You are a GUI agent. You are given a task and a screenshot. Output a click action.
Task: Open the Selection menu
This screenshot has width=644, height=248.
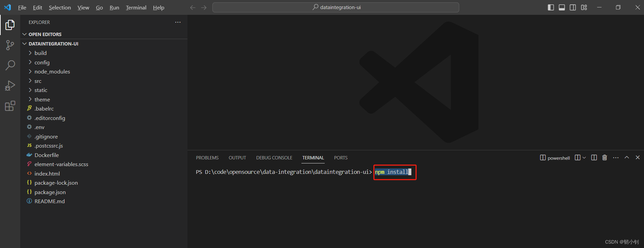(60, 7)
